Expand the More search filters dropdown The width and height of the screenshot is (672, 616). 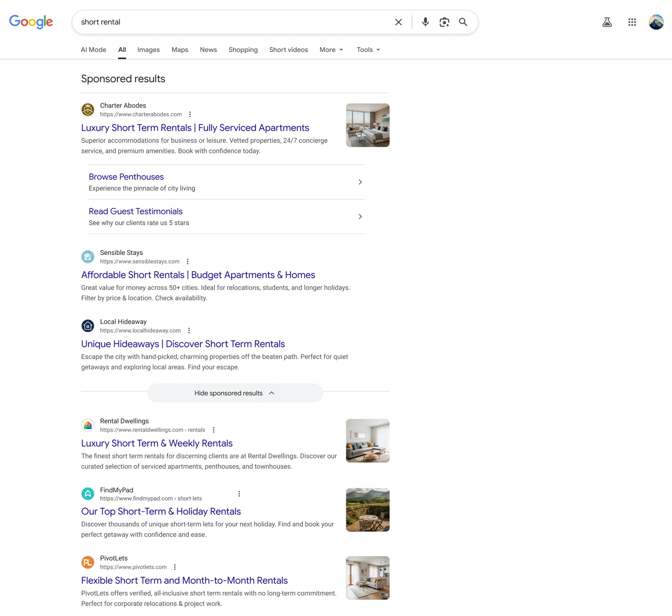[331, 50]
